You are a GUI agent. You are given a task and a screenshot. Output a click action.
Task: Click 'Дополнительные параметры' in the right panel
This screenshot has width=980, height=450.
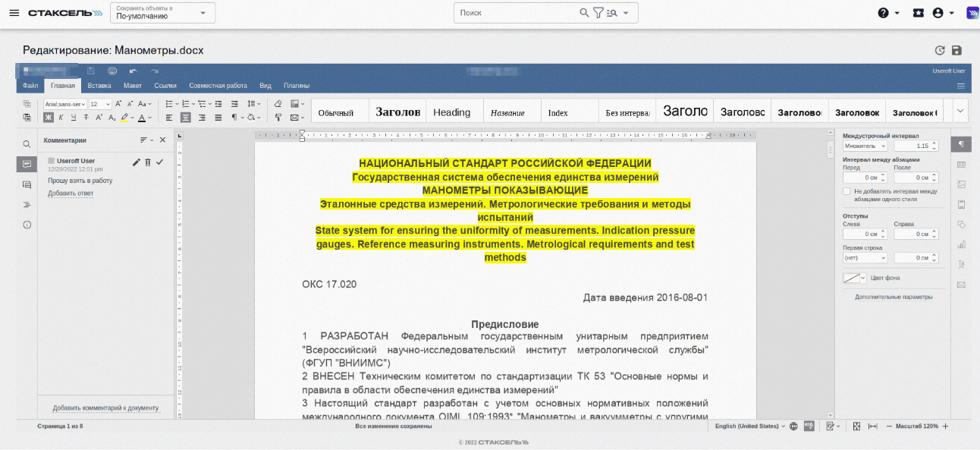click(894, 297)
